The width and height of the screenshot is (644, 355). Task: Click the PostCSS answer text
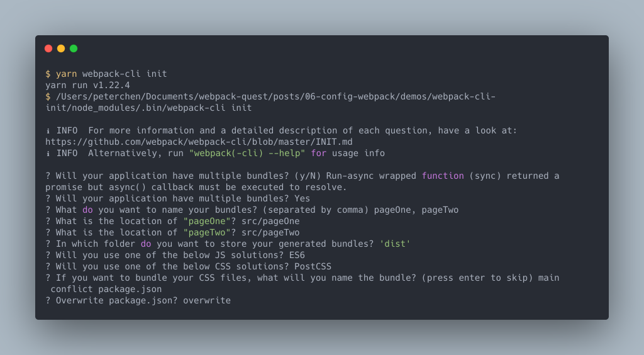click(x=313, y=266)
